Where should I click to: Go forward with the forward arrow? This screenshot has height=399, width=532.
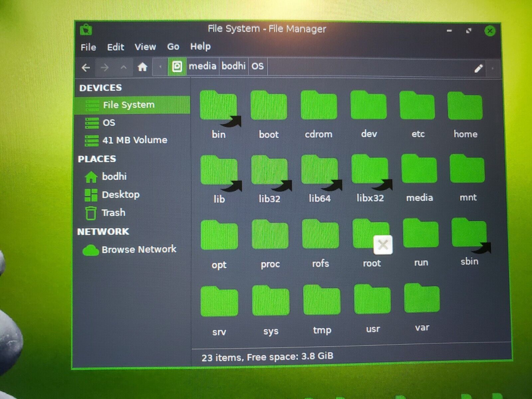tap(105, 68)
